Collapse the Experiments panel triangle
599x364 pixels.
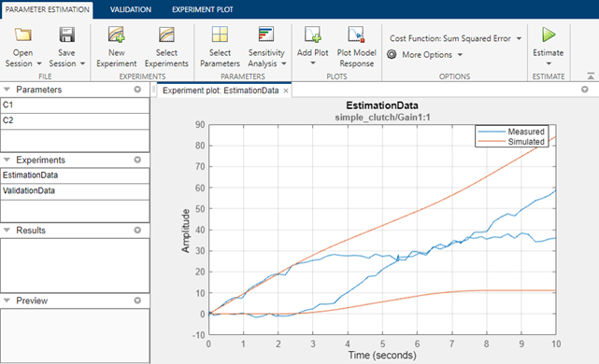click(7, 160)
